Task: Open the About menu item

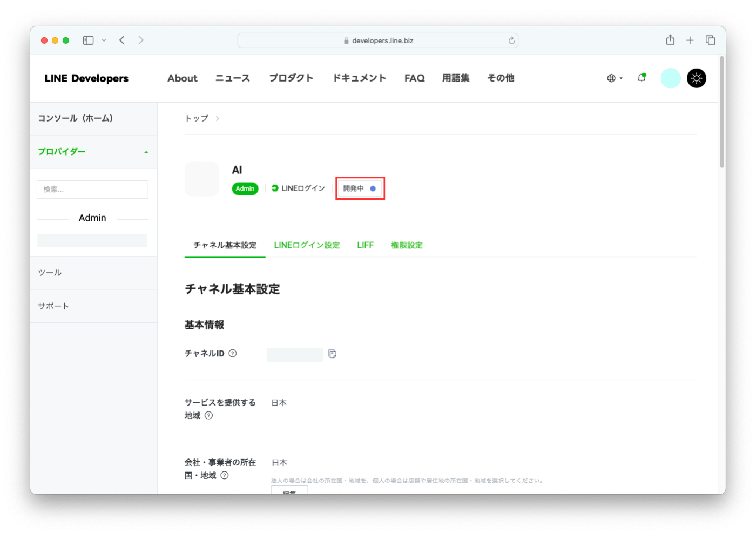Action: [x=183, y=78]
